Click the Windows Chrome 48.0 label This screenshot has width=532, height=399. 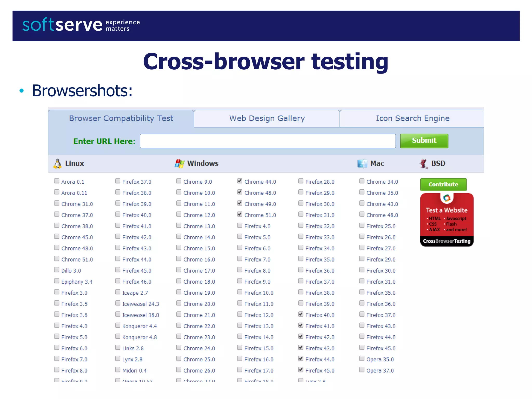[260, 193]
